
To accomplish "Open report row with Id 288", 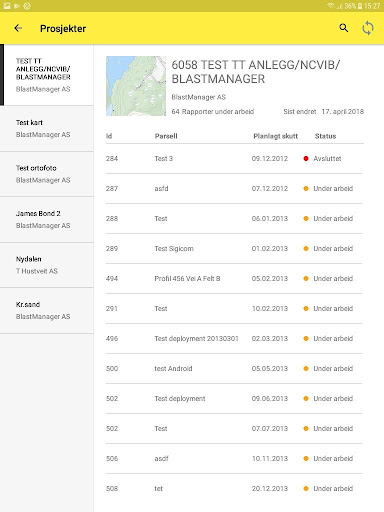I will click(234, 219).
